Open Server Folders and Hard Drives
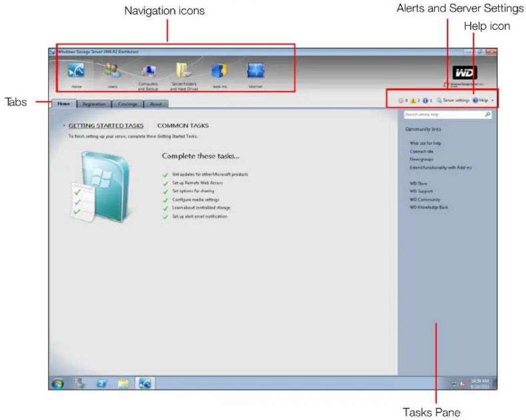This screenshot has height=420, width=526. click(184, 77)
